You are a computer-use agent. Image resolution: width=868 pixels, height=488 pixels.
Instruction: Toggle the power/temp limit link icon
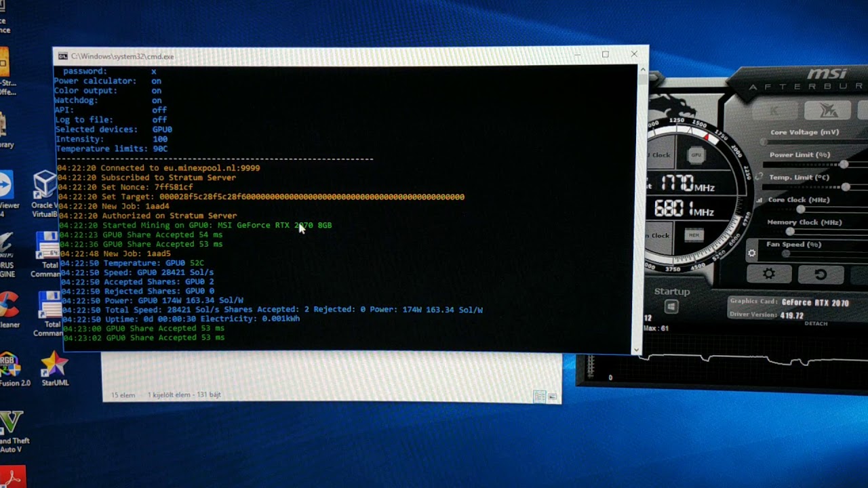758,177
